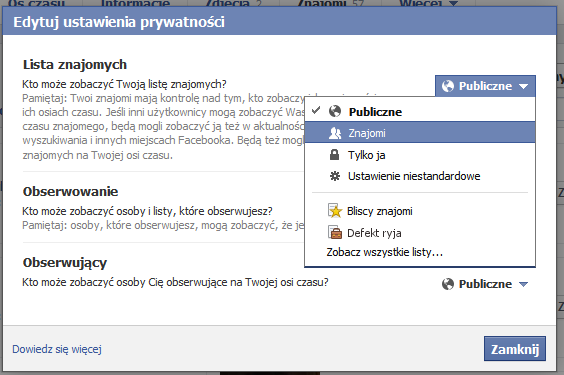
Task: Click 'Kto może zobaczyć osoby i listy' question
Action: pos(147,211)
